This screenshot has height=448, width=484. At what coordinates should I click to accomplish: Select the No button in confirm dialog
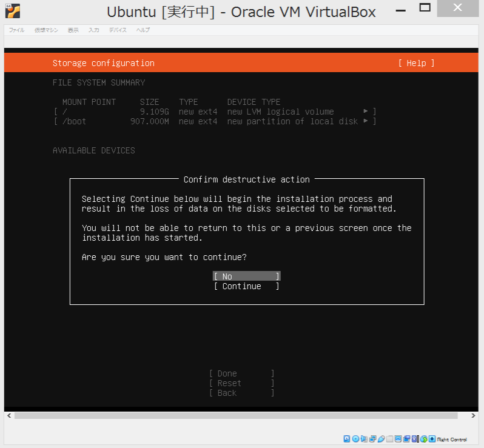(x=247, y=276)
